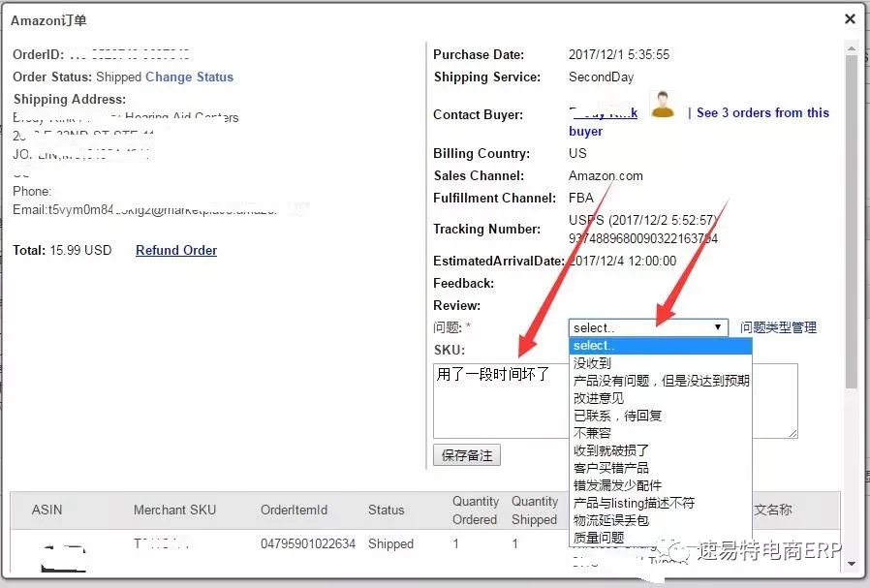The width and height of the screenshot is (870, 588).
Task: Click the purchase date 2017/12/1 5:35:55
Action: tap(619, 54)
